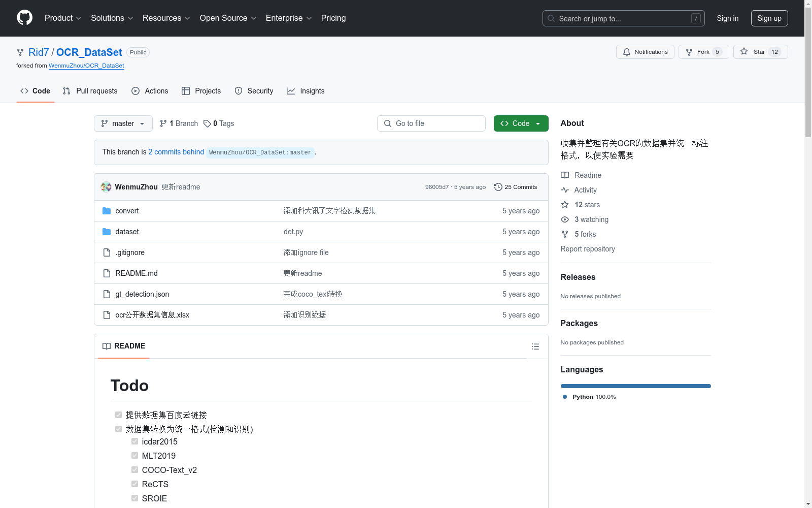The width and height of the screenshot is (812, 508).
Task: Switch to the Projects tab
Action: coord(201,91)
